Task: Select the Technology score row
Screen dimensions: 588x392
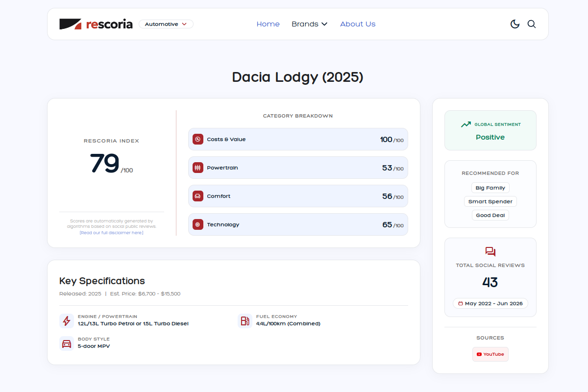Action: (x=298, y=224)
